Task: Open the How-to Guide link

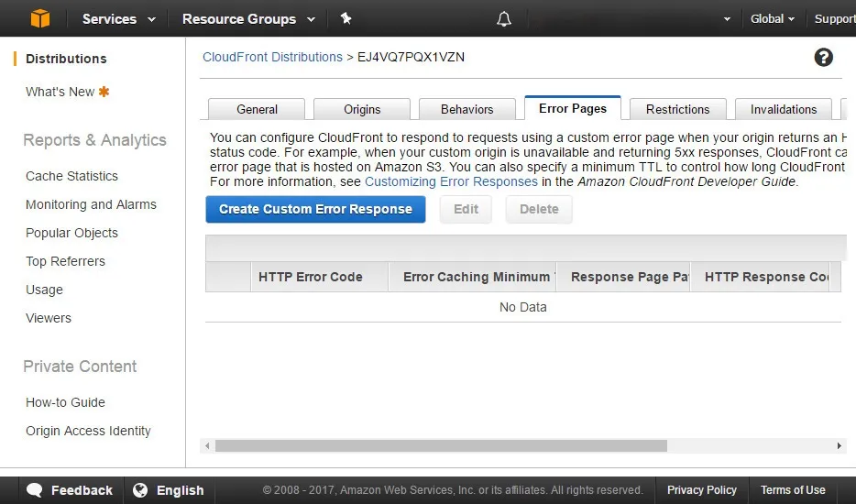Action: [65, 402]
